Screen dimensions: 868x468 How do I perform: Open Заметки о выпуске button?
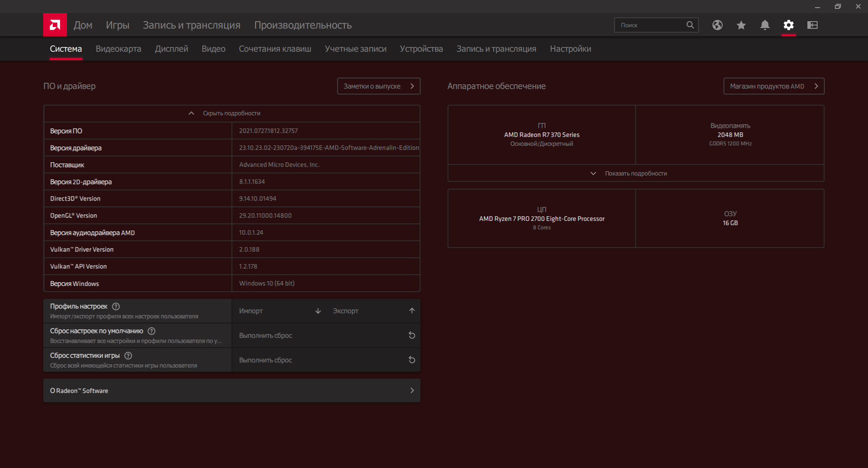point(378,86)
